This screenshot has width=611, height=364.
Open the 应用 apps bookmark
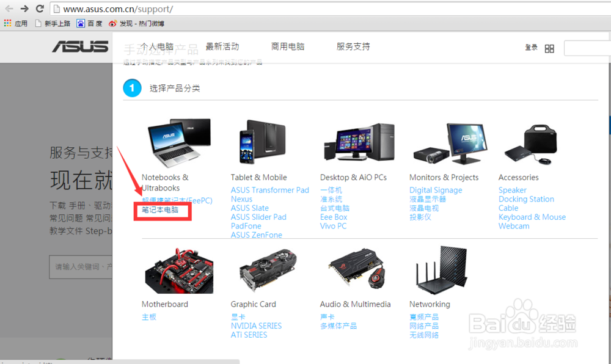point(16,23)
